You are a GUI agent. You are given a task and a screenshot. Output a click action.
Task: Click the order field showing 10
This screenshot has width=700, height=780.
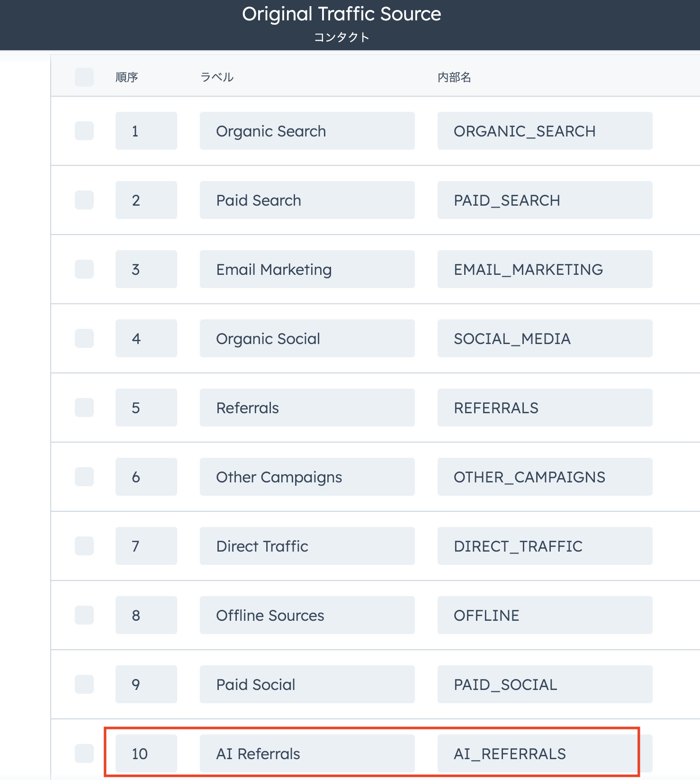(x=146, y=753)
